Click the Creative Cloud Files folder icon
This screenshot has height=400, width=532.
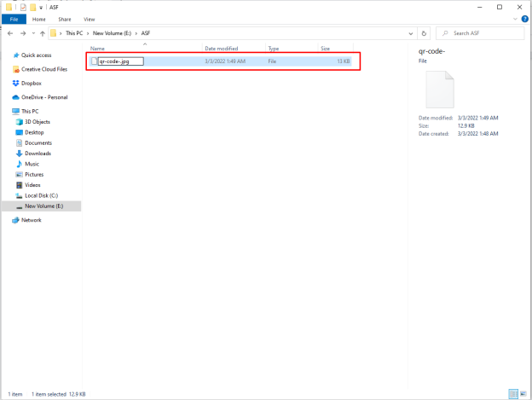click(x=15, y=69)
